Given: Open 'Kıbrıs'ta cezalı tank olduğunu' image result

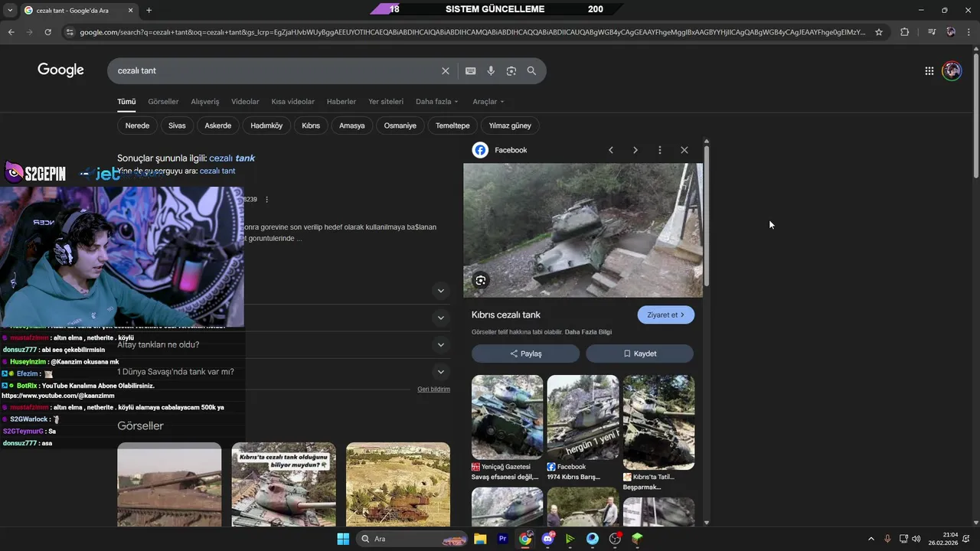Looking at the screenshot, I should click(x=283, y=484).
